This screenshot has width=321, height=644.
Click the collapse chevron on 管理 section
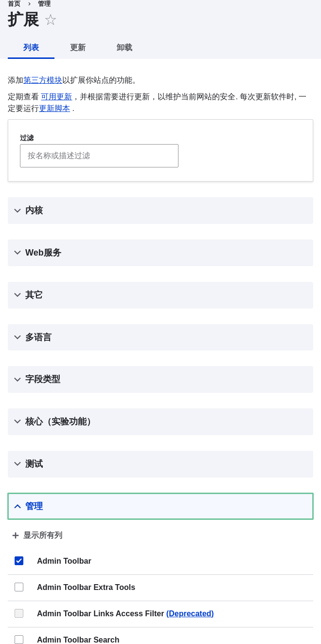tap(18, 506)
